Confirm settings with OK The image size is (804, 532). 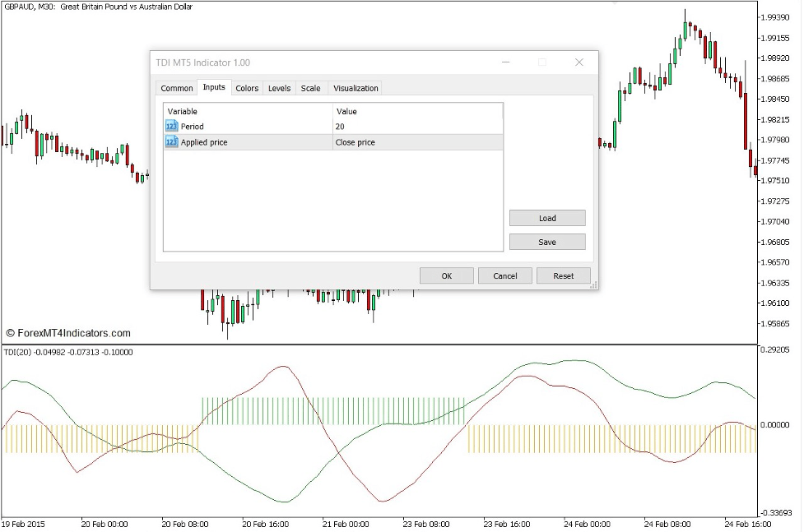point(446,275)
